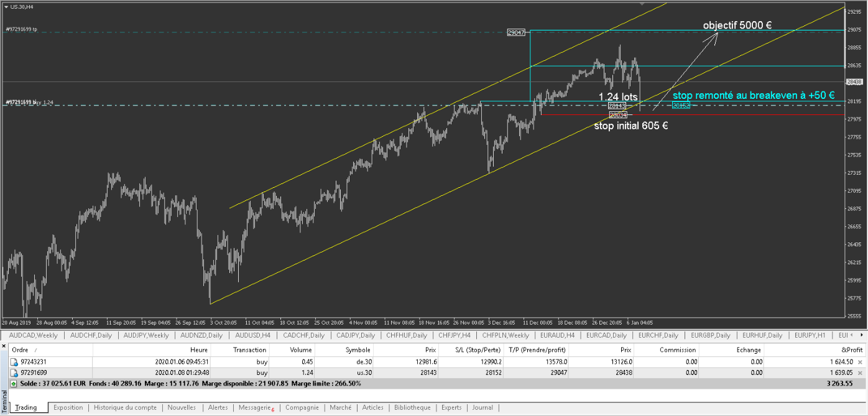Click the order icon beside ticket 97243231
Viewport: 868px width, 416px height.
point(14,361)
